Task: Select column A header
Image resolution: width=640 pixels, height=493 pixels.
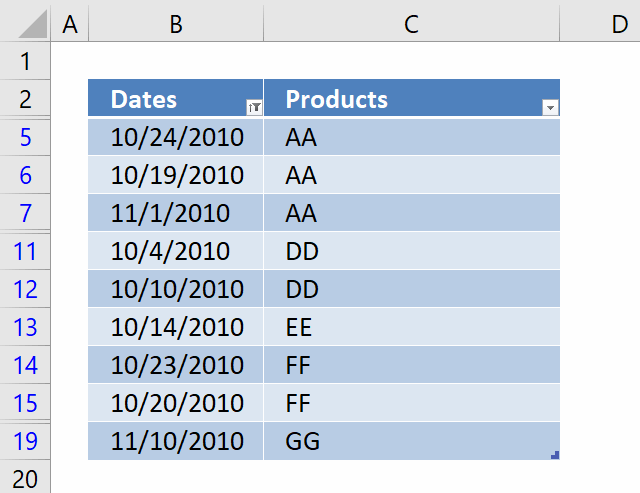Action: click(x=69, y=24)
